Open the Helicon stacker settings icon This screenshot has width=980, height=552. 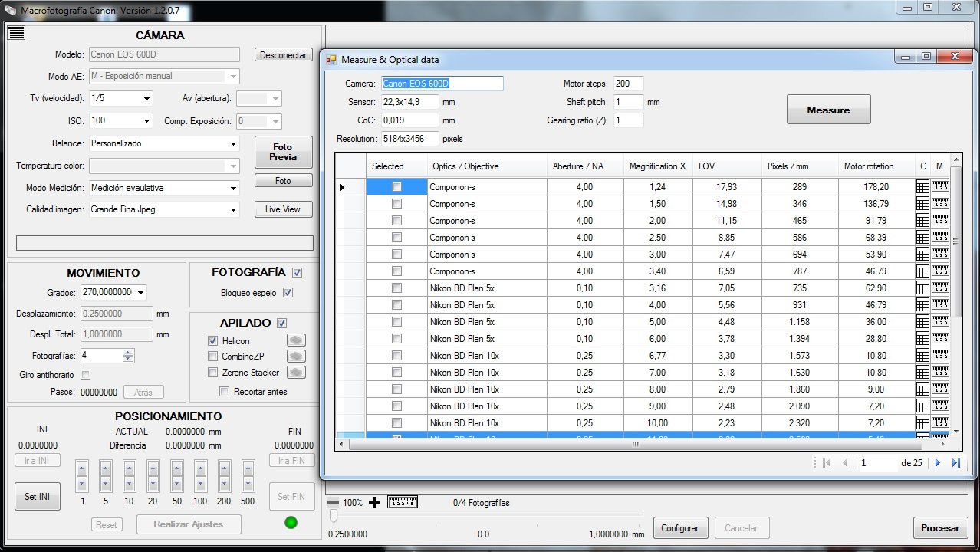pos(296,340)
